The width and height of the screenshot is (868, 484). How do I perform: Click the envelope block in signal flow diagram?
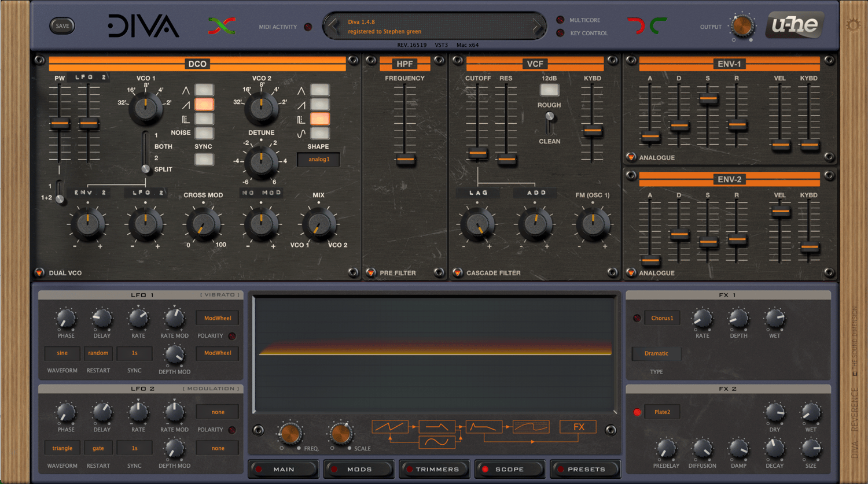pos(531,427)
